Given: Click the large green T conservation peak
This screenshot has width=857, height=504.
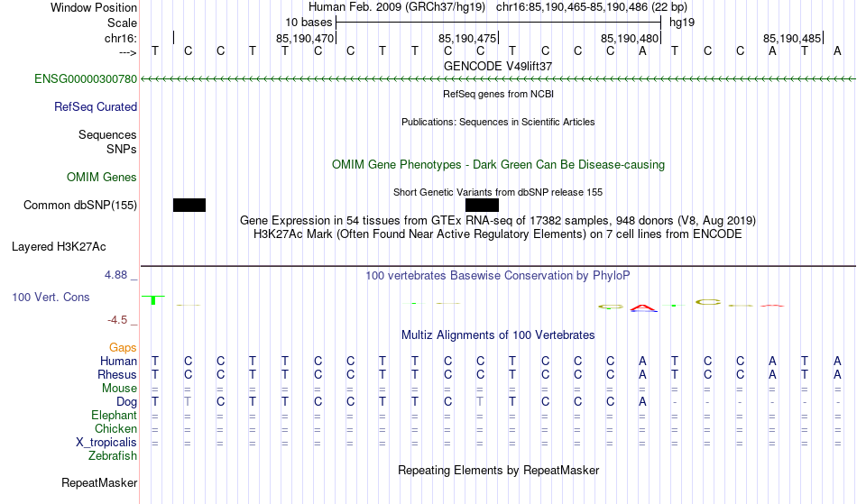Looking at the screenshot, I should 153,299.
